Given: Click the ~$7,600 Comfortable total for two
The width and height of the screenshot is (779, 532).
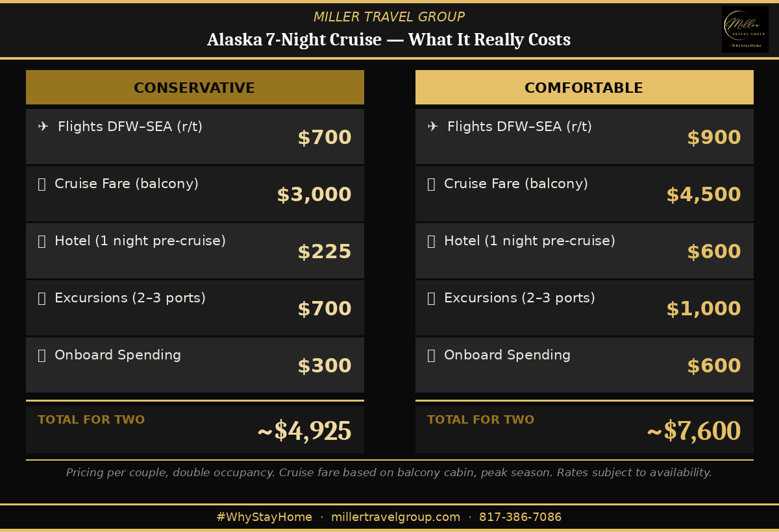Looking at the screenshot, I should tap(693, 431).
